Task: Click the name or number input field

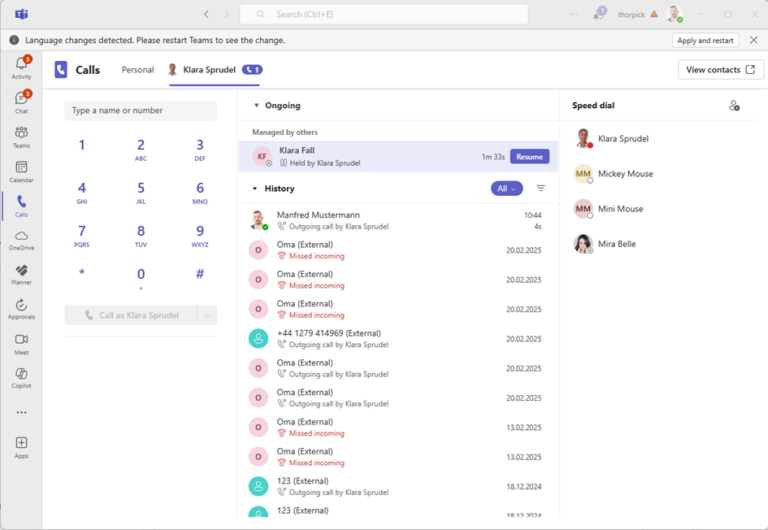Action: point(140,110)
